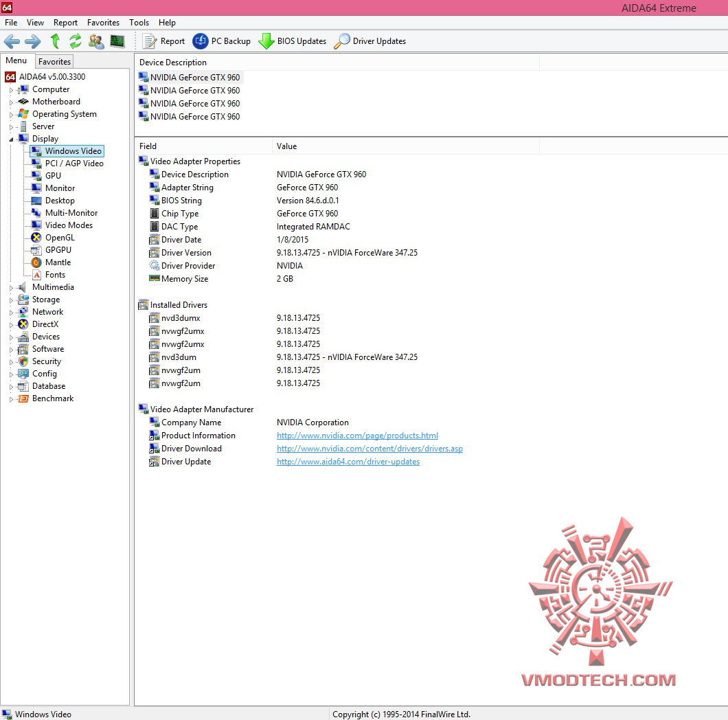Open the nvidia.com products.html link
728x720 pixels.
point(358,436)
